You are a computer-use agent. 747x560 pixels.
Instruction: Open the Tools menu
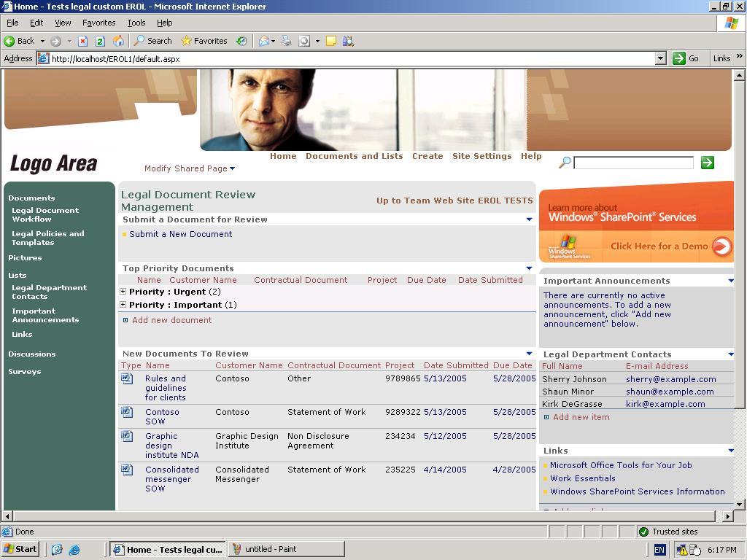click(x=136, y=23)
